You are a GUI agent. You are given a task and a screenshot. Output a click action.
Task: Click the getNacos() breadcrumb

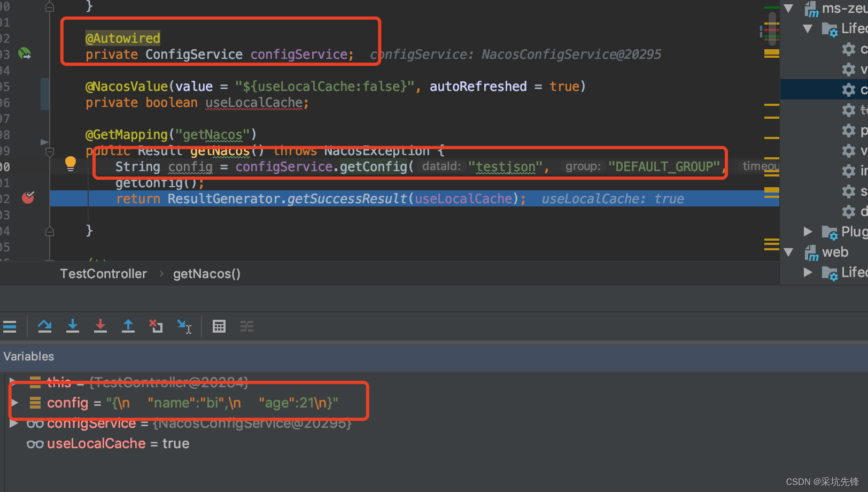(x=207, y=274)
